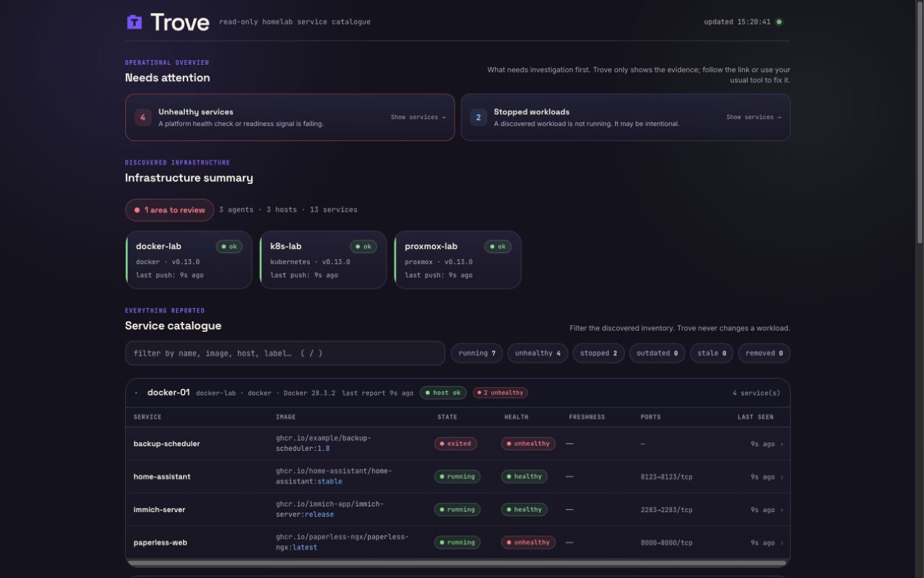The width and height of the screenshot is (924, 578).
Task: Expand backup-scheduler details via row chevron
Action: coord(782,444)
